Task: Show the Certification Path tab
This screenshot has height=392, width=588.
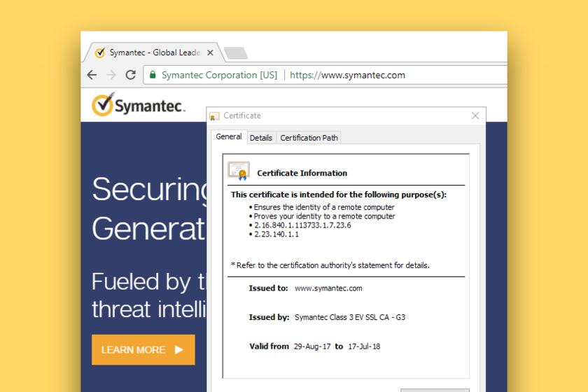Action: pyautogui.click(x=309, y=138)
